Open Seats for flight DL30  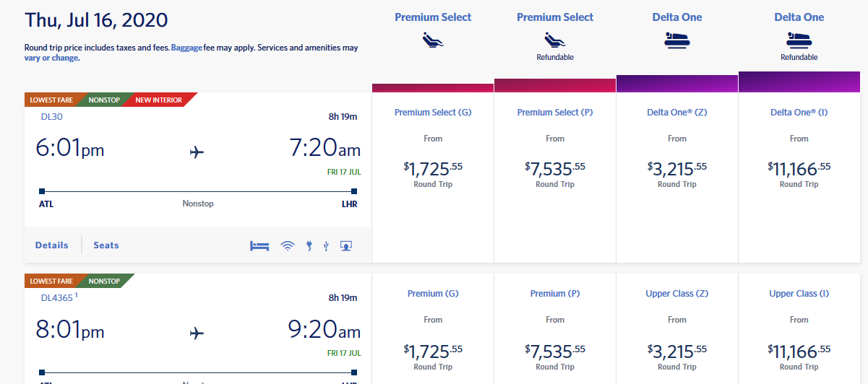[106, 245]
